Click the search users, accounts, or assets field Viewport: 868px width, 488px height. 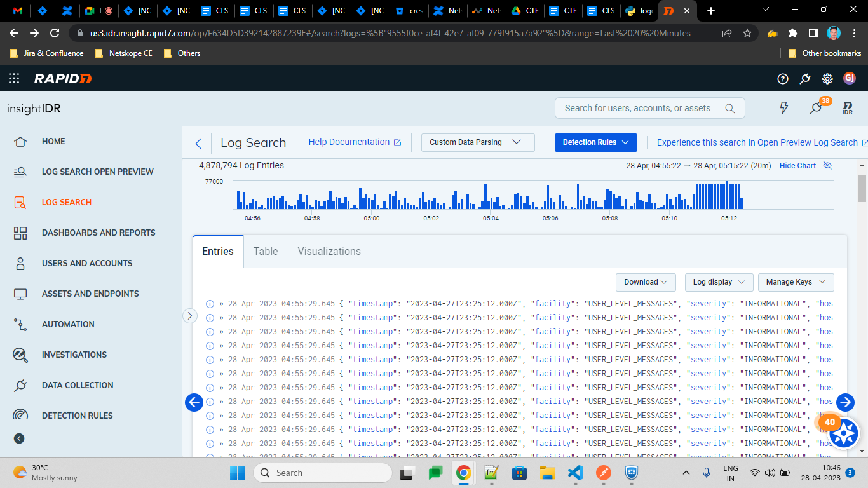point(649,108)
